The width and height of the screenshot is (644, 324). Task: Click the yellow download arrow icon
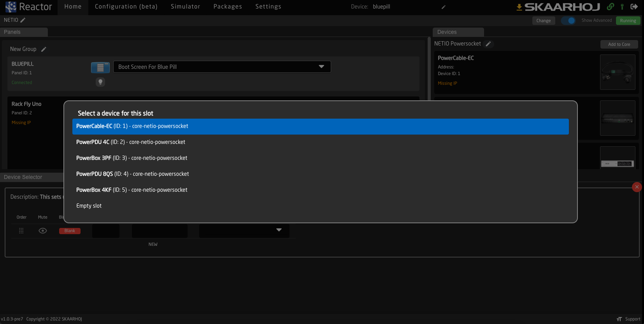pos(519,7)
